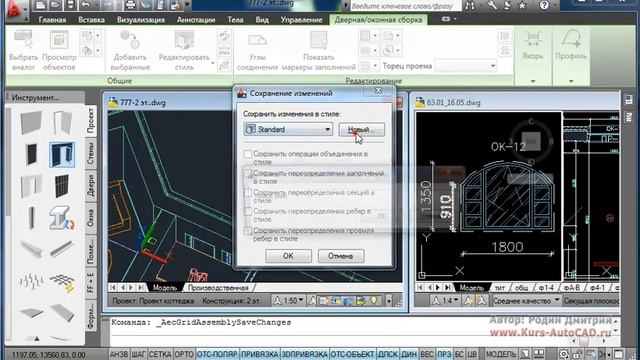Check 'Сохранить переопределения секций в стиле'
The image size is (640, 360).
pyautogui.click(x=247, y=192)
